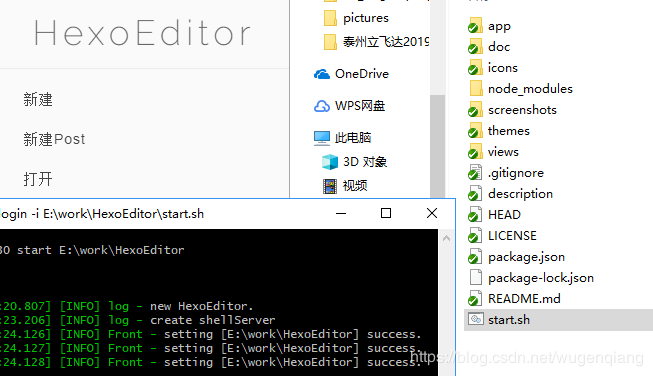Select 新建 in HexoEditor menu
The image size is (653, 376).
pyautogui.click(x=38, y=100)
